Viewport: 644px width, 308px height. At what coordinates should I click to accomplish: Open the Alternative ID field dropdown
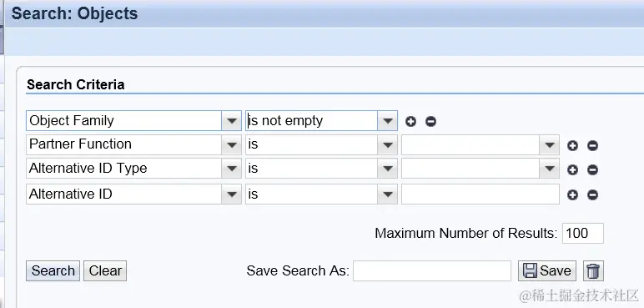(x=232, y=194)
